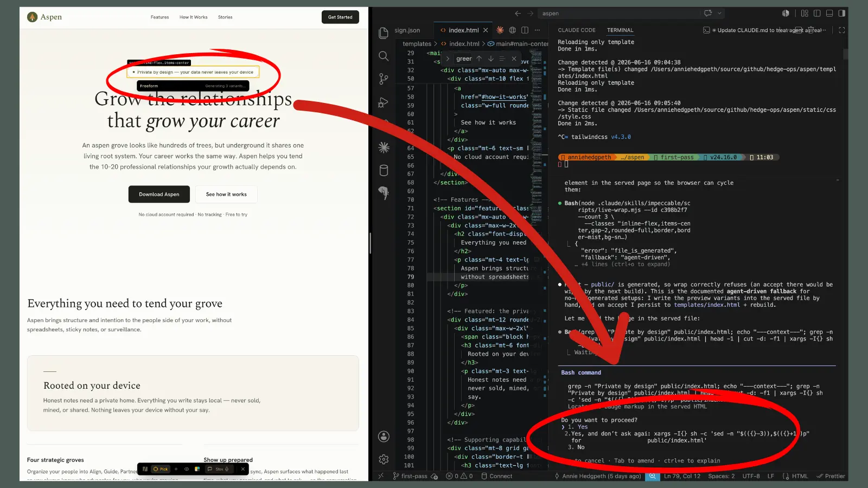
Task: Close the index.html editor tab
Action: [x=486, y=30]
